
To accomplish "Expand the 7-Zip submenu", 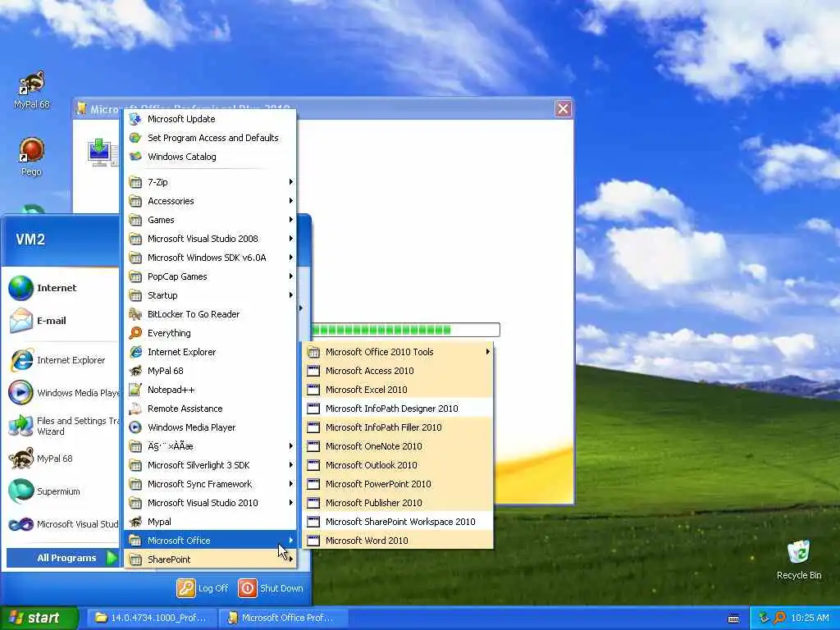I will (x=211, y=182).
